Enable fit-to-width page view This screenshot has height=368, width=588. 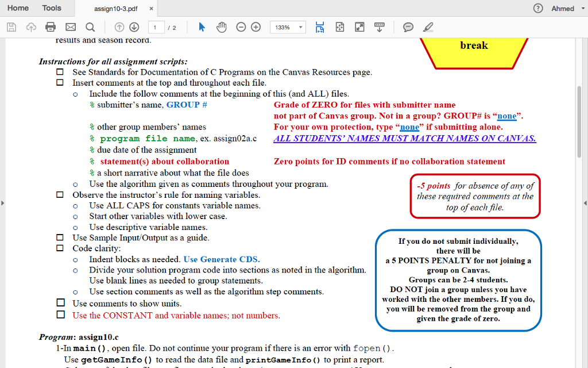click(x=320, y=26)
